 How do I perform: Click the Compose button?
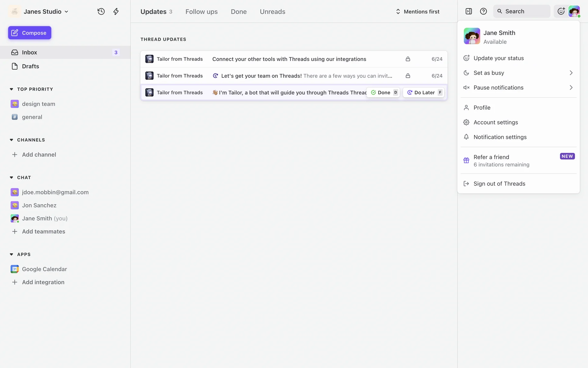pos(30,33)
